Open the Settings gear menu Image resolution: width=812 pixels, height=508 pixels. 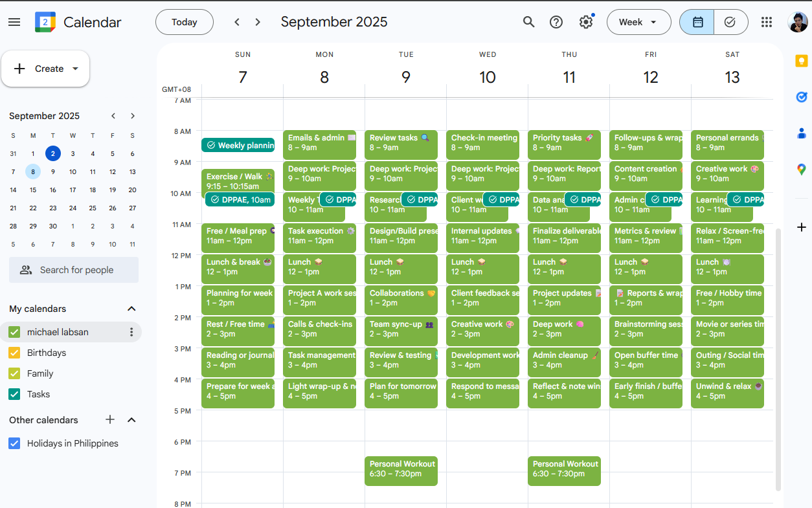(x=586, y=22)
